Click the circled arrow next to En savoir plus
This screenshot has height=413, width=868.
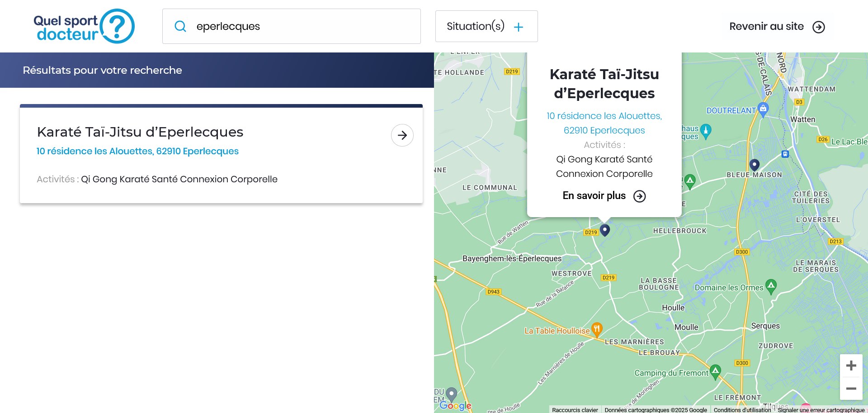(640, 196)
